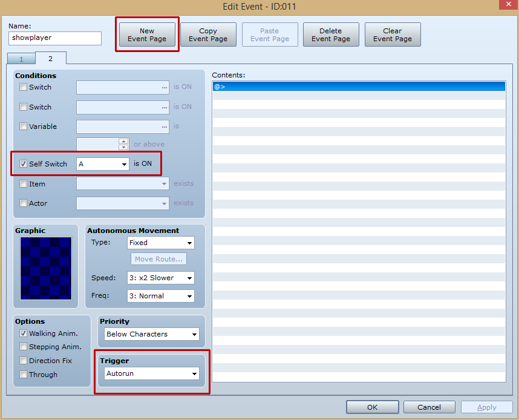Click the Clear Event Page button
This screenshot has height=420, width=519.
[393, 34]
